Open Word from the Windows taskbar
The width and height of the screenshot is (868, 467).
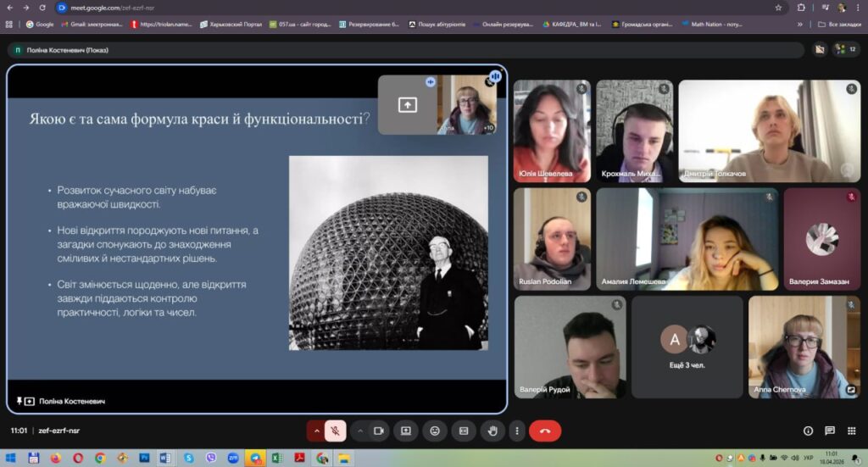coord(165,459)
